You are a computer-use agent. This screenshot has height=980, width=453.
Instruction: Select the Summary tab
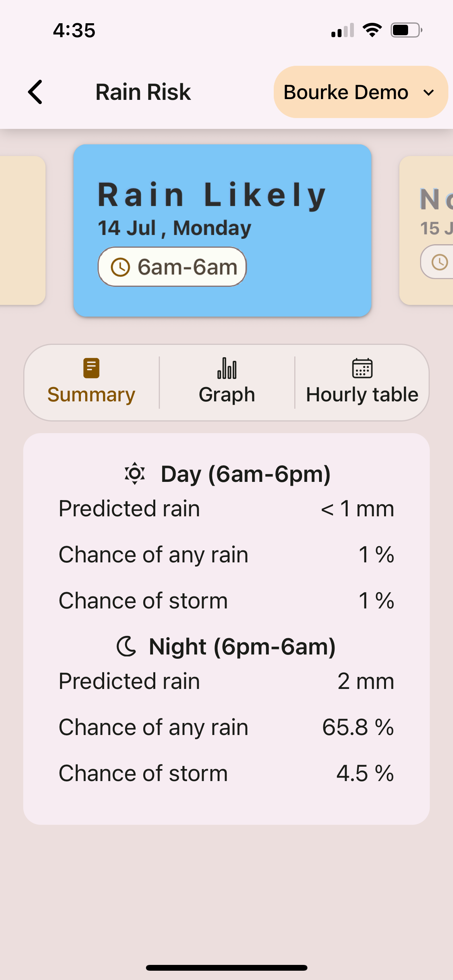(91, 382)
